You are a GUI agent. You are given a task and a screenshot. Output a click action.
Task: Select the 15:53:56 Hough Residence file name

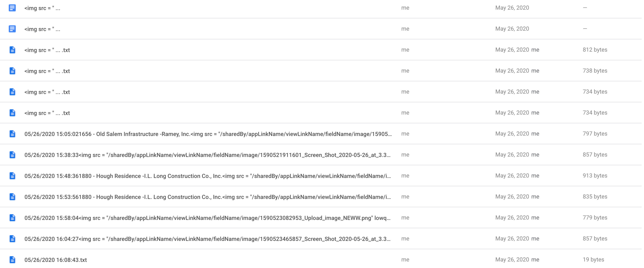coord(208,197)
